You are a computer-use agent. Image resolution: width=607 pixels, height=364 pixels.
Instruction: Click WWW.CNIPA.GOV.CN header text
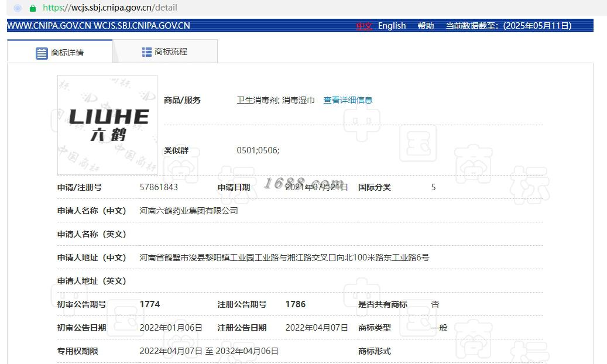(49, 26)
